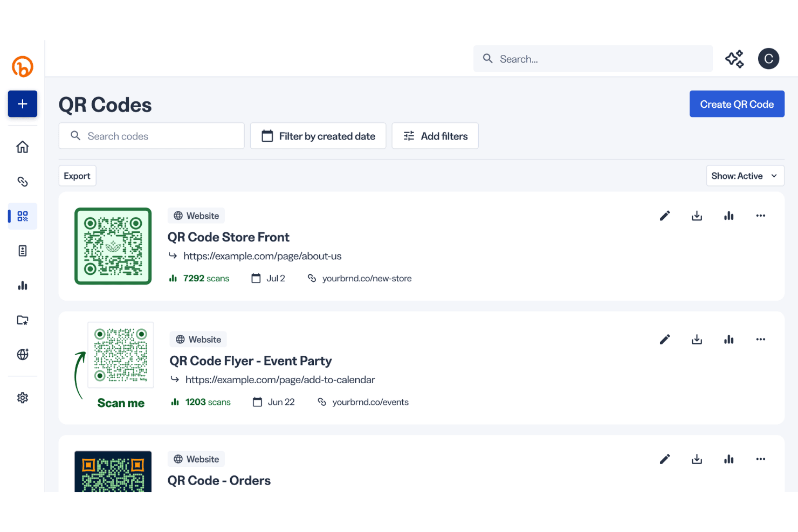Open Analytics bar chart in sidebar
Screen dimensions: 798x532
(23, 285)
